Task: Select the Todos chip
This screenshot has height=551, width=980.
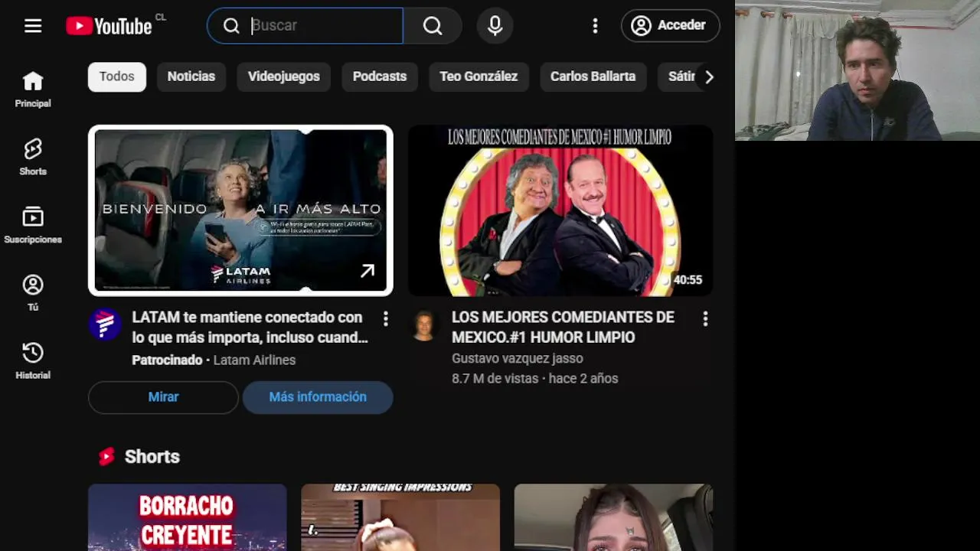Action: [116, 77]
